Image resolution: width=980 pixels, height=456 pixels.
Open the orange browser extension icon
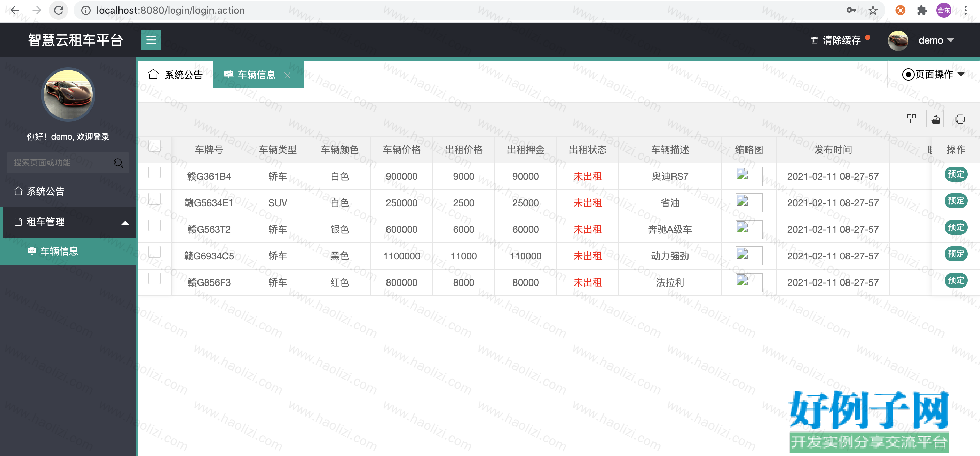[900, 10]
